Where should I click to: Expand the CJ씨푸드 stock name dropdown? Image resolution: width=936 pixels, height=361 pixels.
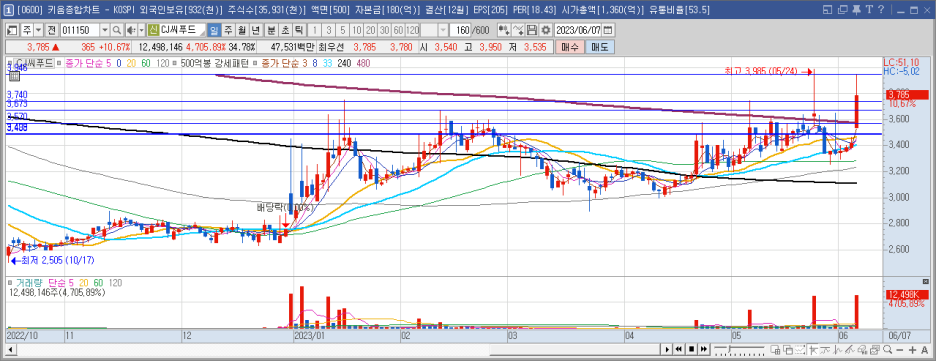coord(203,32)
